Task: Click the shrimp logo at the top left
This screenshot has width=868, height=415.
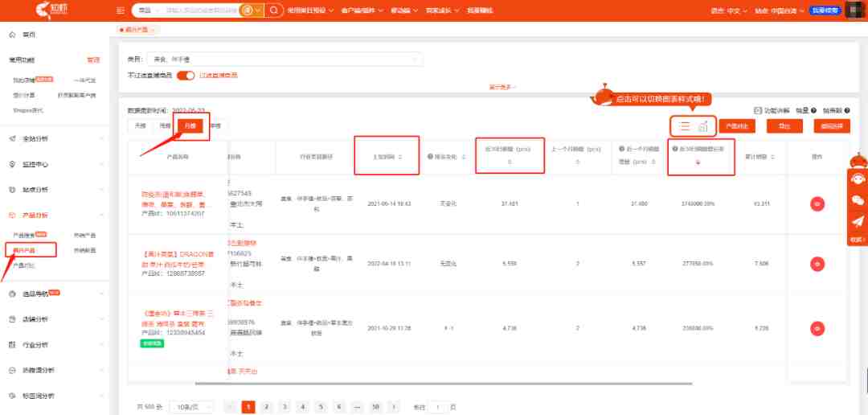Action: click(50, 10)
